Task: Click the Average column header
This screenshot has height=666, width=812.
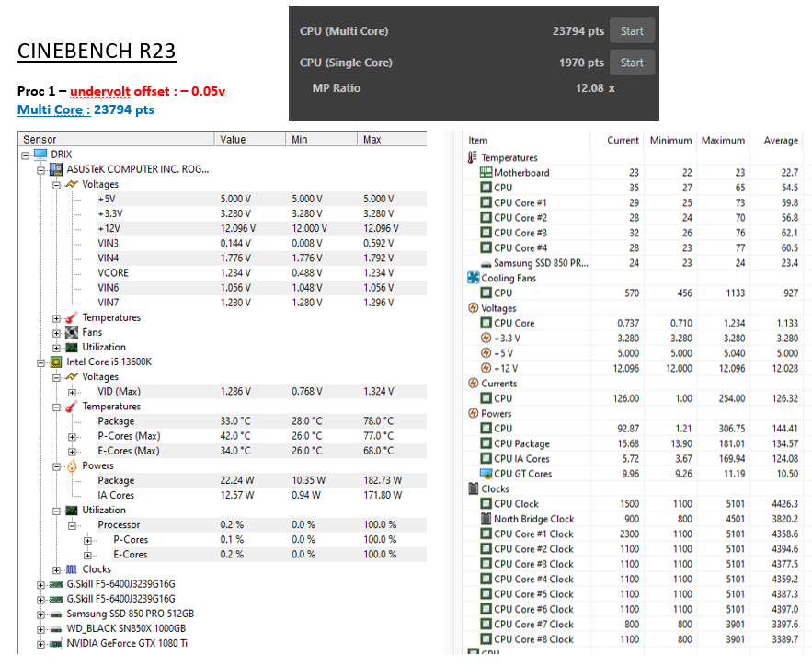Action: [776, 140]
